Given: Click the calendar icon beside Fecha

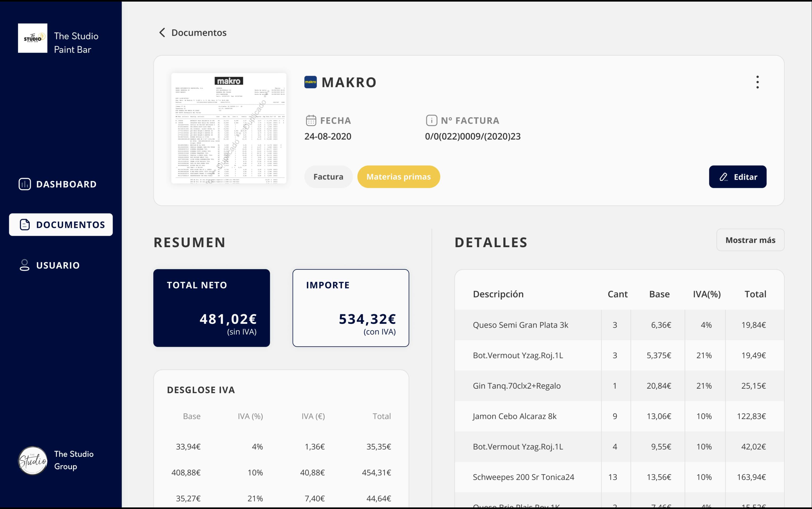Looking at the screenshot, I should pyautogui.click(x=311, y=120).
